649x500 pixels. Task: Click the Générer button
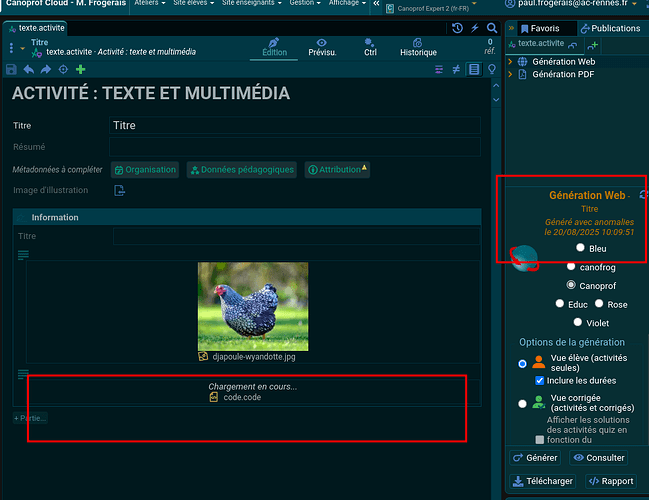click(x=535, y=458)
